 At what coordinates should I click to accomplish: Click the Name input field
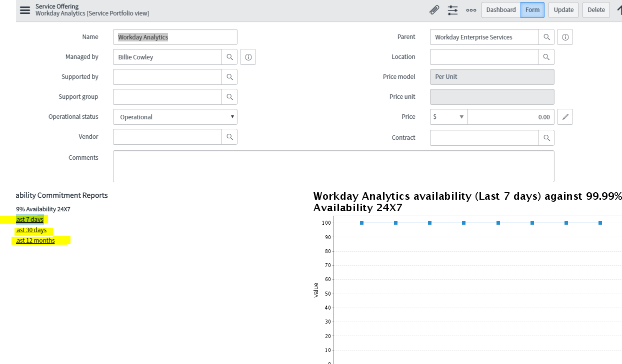[175, 37]
